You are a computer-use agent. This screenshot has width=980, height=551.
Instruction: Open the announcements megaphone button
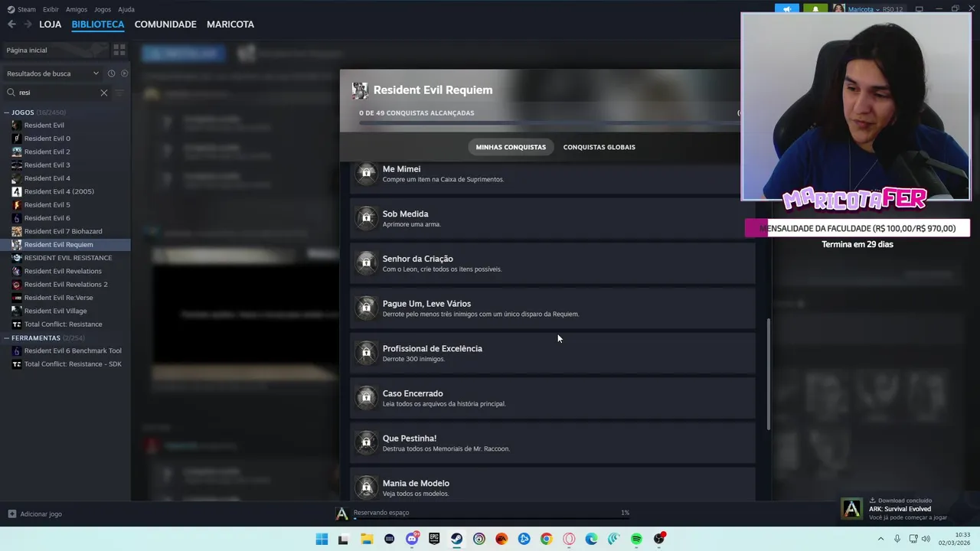786,9
